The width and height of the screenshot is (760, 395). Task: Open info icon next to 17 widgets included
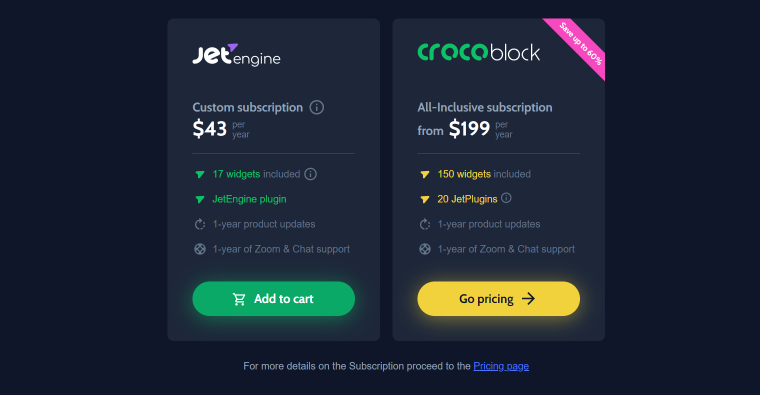[x=310, y=174]
